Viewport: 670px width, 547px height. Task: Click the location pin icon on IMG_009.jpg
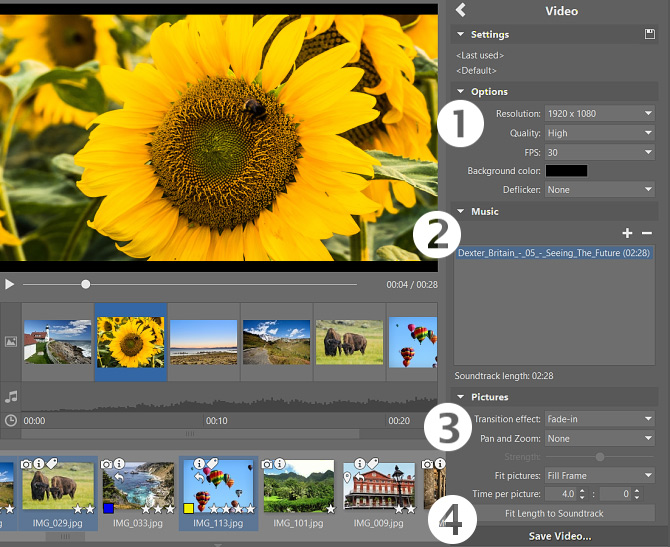[347, 477]
